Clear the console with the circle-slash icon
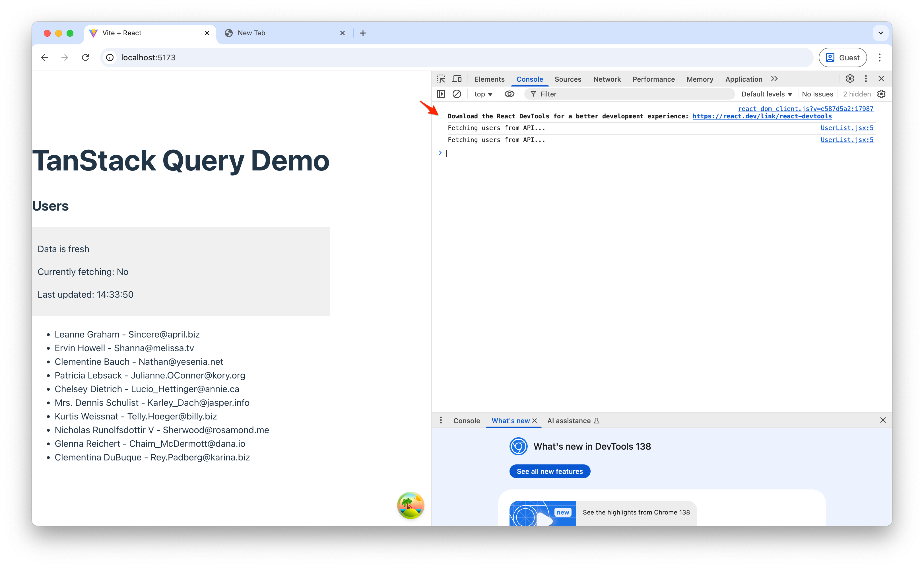Viewport: 924px width, 568px height. click(457, 94)
